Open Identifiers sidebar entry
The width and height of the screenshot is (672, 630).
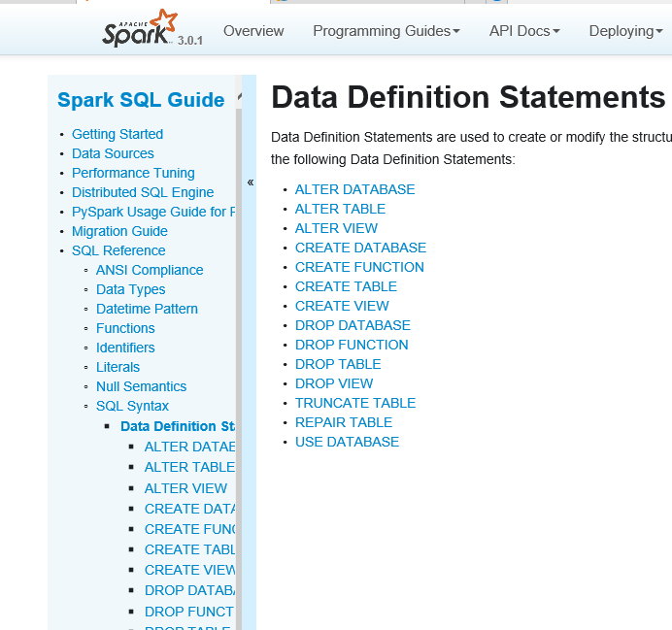[x=125, y=348]
